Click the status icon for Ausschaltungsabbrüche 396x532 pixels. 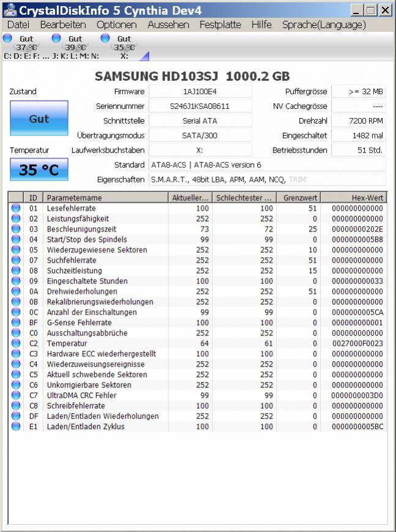point(16,333)
